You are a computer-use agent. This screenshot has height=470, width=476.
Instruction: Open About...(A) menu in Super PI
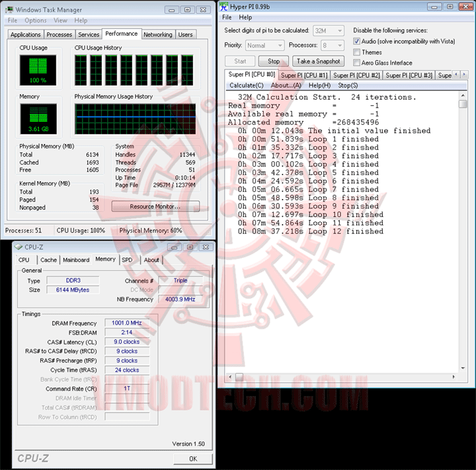coord(286,85)
